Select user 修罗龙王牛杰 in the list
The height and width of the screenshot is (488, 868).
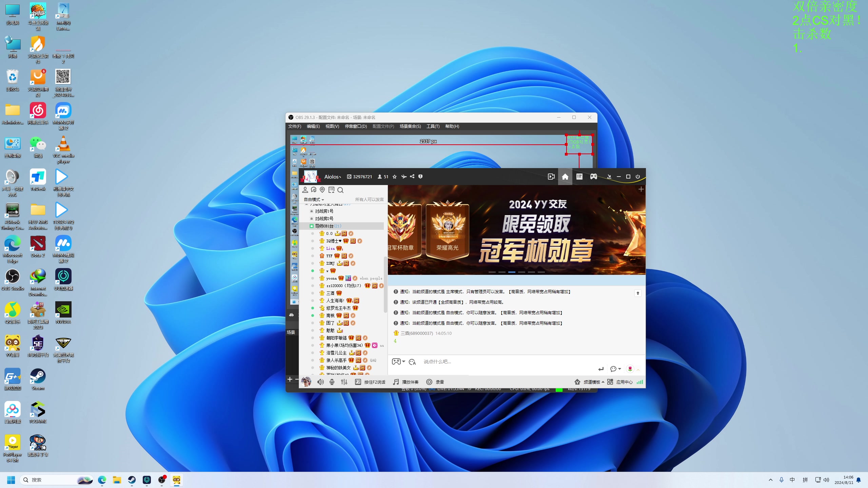tap(338, 308)
